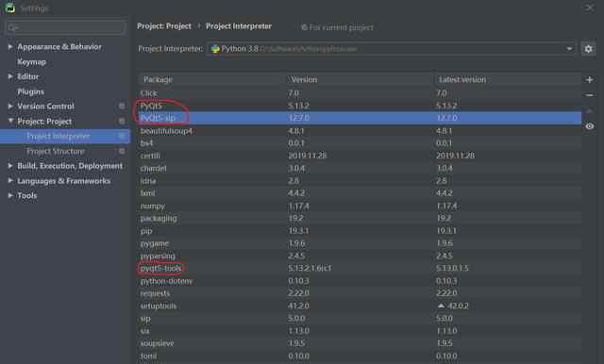Screen dimensions: 604x364
Task: Select the PyQt5 package row
Action: pos(360,106)
